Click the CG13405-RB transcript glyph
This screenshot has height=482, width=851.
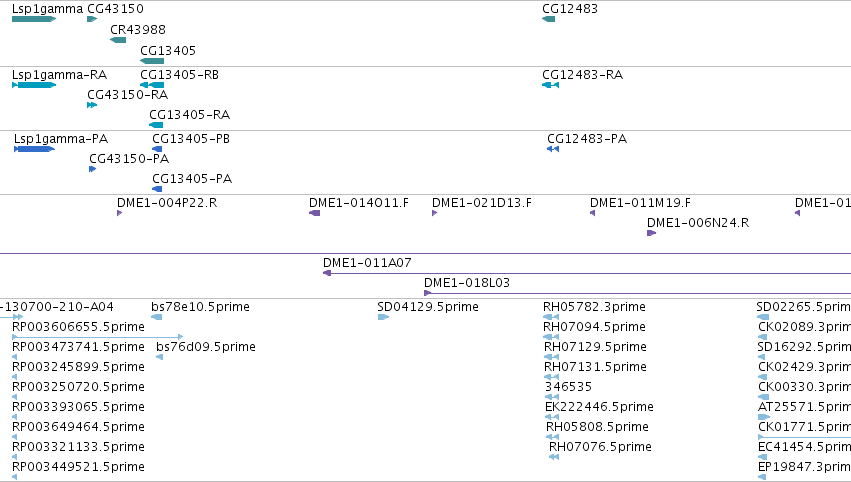(152, 85)
